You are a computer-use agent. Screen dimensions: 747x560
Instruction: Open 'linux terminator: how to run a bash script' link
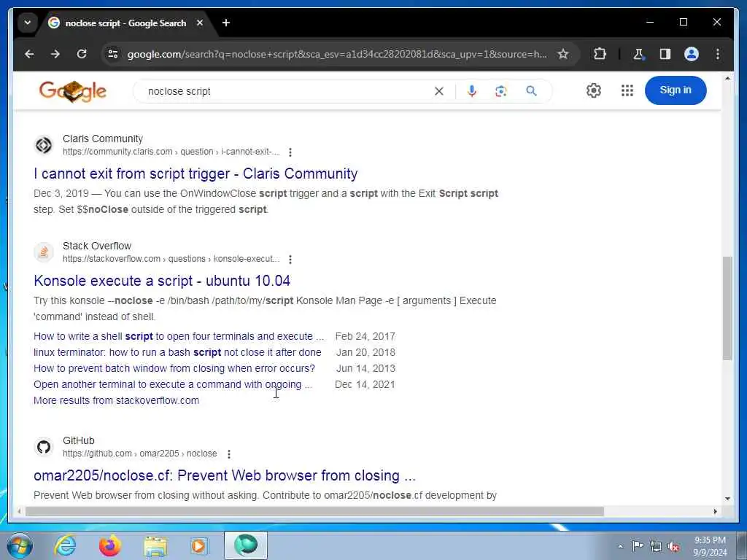(x=177, y=352)
